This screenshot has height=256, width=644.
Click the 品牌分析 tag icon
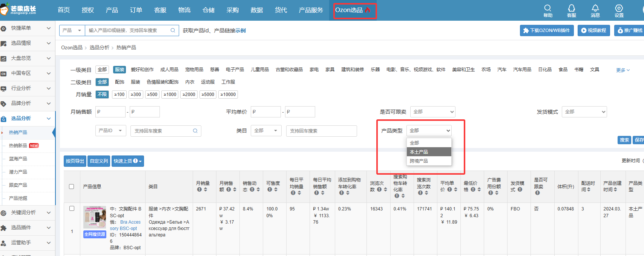click(3, 104)
